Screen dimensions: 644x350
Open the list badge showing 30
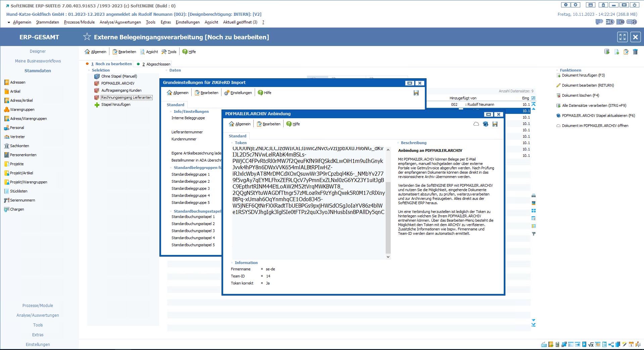tap(621, 22)
